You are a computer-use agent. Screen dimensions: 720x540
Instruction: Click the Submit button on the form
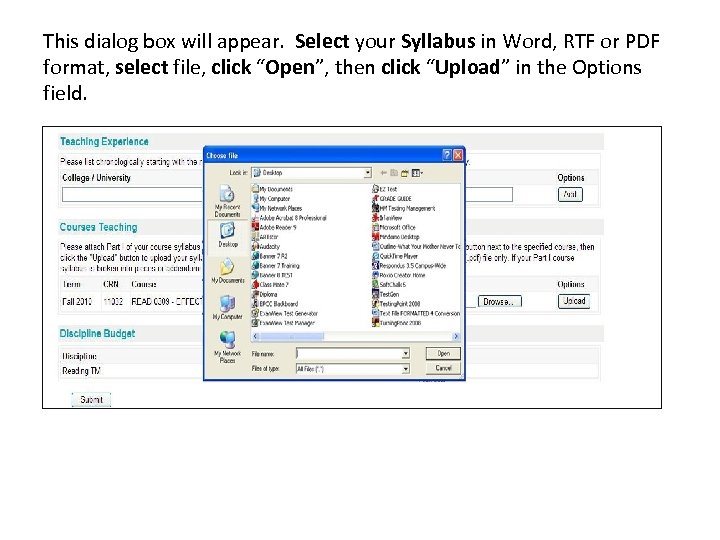pos(91,399)
